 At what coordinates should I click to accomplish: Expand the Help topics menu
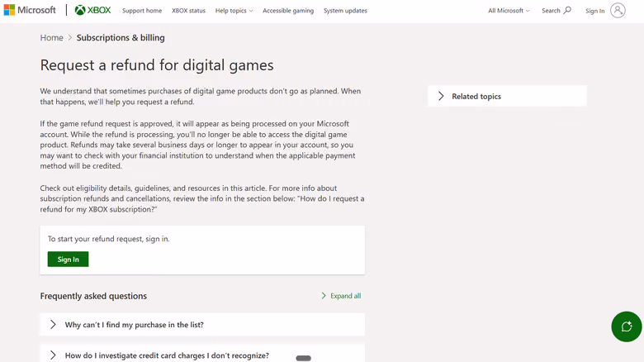234,11
